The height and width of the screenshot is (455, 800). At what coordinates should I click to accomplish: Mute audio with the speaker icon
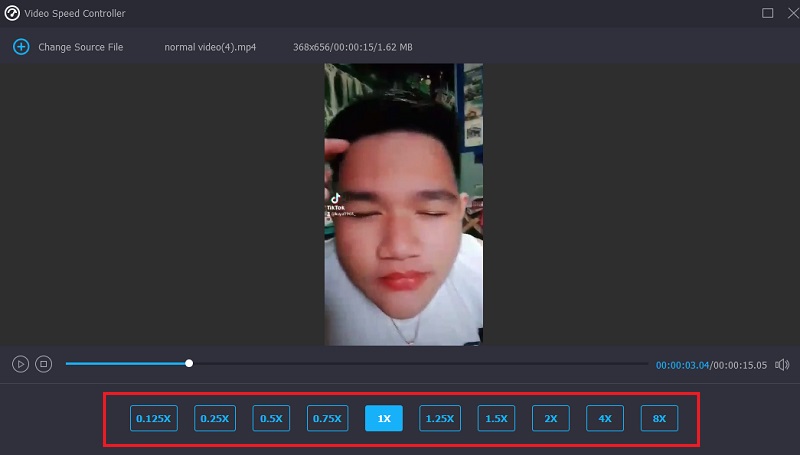782,365
